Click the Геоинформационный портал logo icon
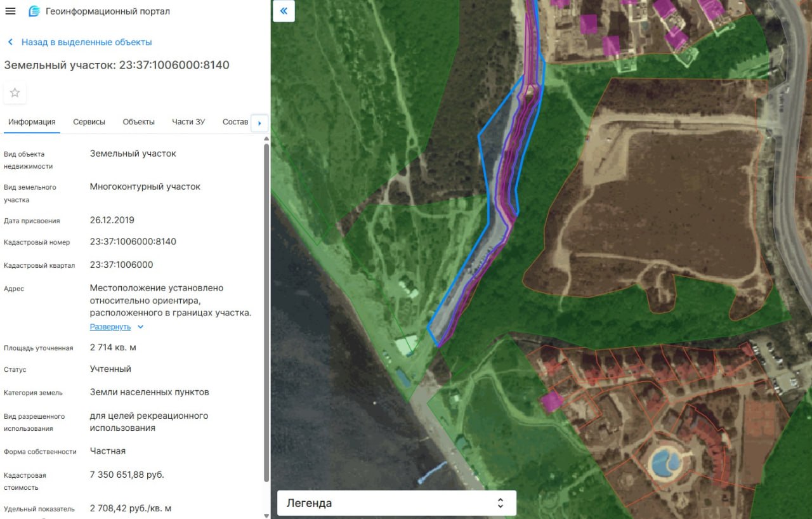 [x=34, y=11]
